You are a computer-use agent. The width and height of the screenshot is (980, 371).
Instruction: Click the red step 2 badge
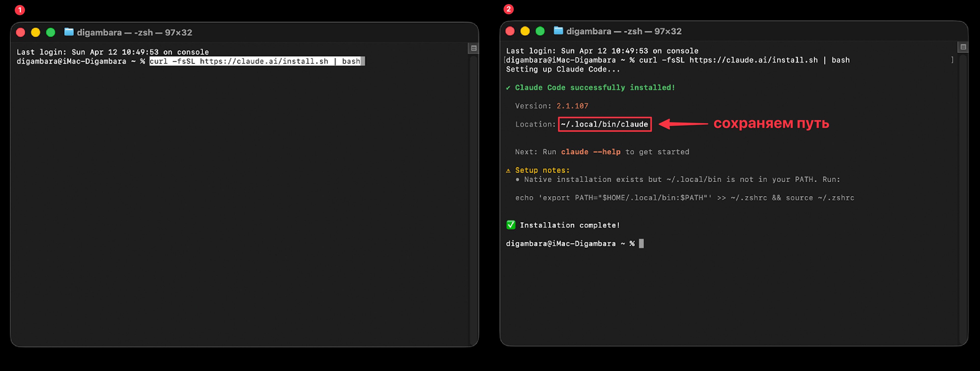tap(509, 9)
